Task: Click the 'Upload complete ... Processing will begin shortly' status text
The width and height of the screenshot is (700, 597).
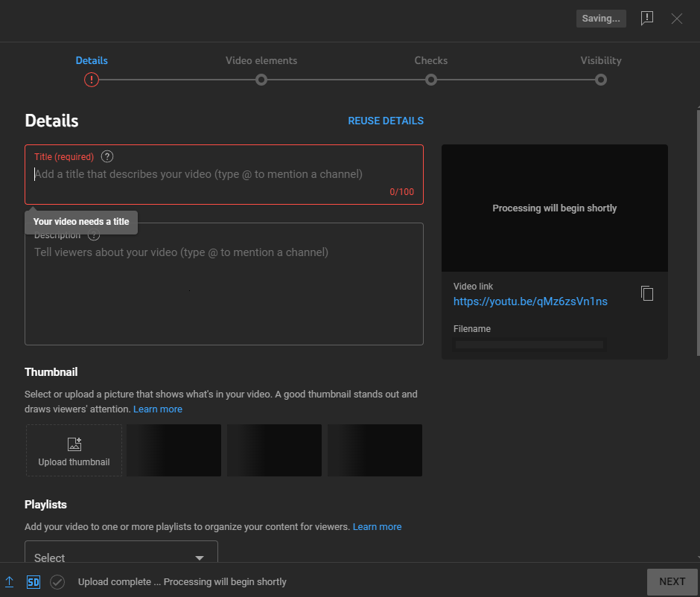Action: pos(182,582)
